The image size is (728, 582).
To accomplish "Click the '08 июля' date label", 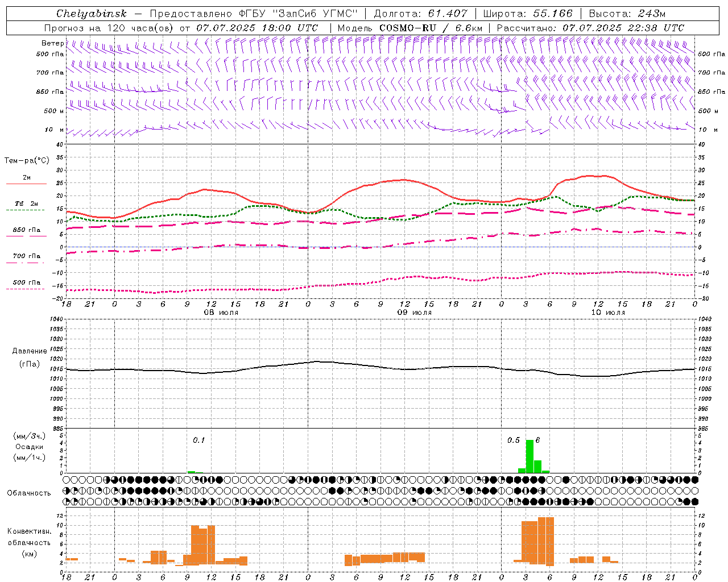I will point(222,313).
